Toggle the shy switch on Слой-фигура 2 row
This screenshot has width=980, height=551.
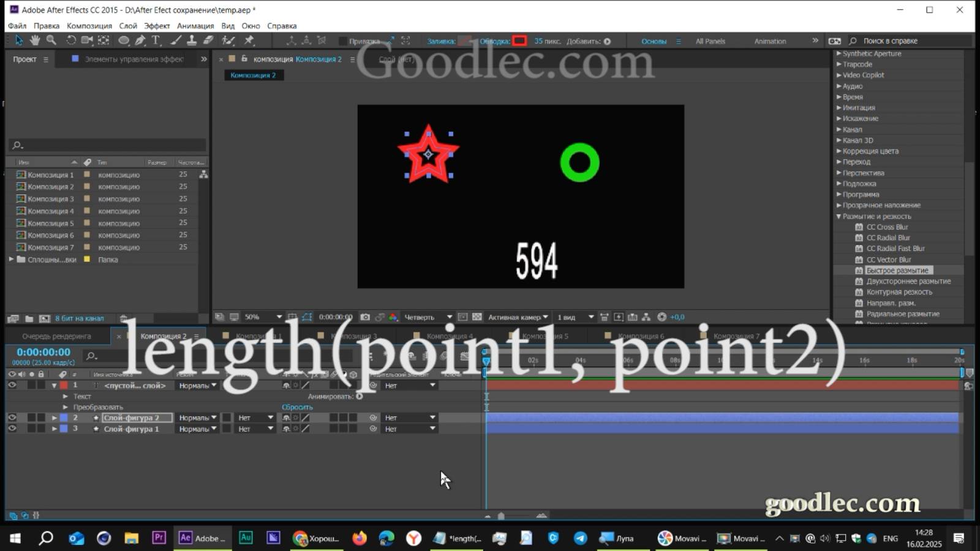point(286,418)
